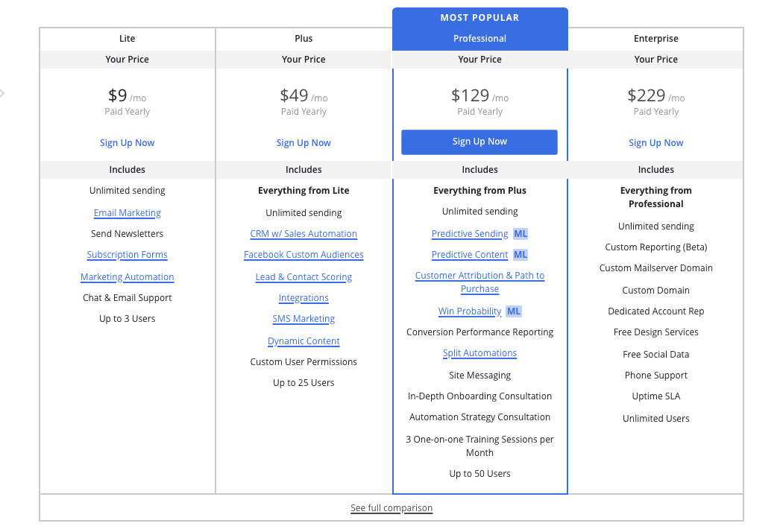Viewport: 783px width, 532px height.
Task: Sign up for the Plus plan
Action: (304, 143)
